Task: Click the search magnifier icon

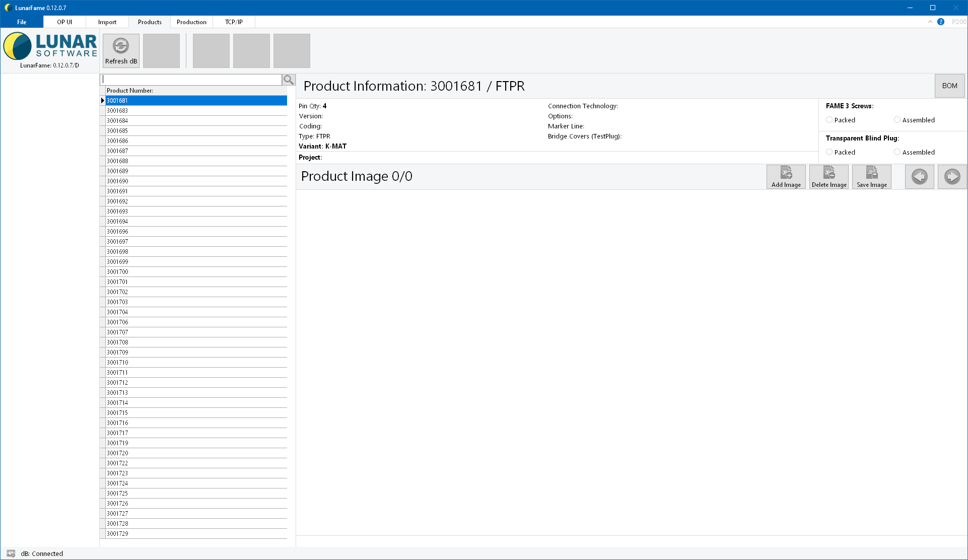Action: click(x=289, y=80)
